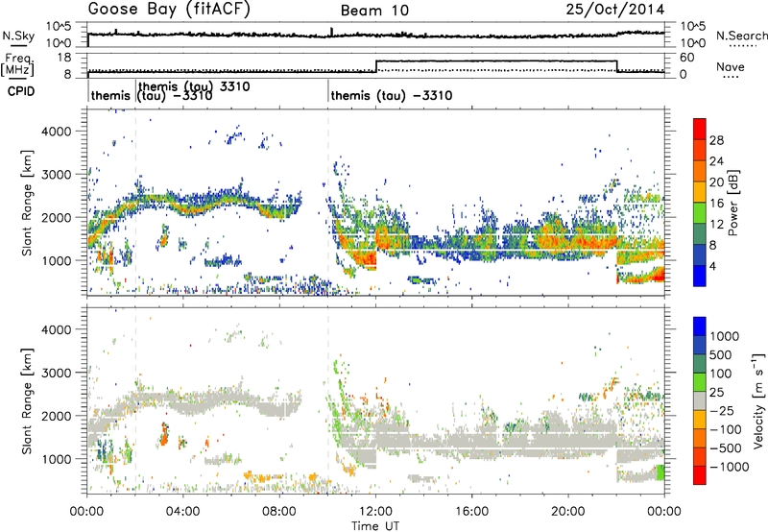Click the 'CPID' row label

(x=21, y=91)
